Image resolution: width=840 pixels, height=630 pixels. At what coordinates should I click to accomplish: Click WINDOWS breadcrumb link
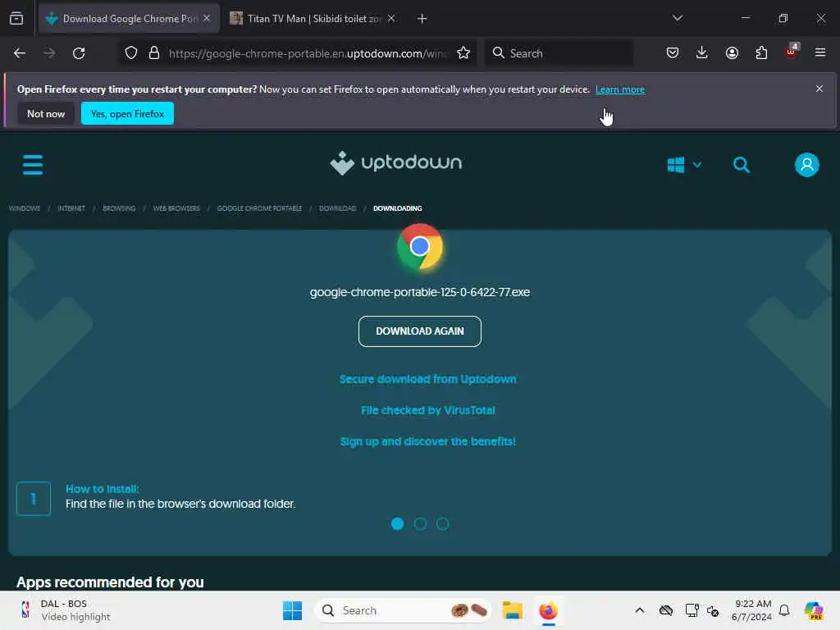[x=25, y=208]
